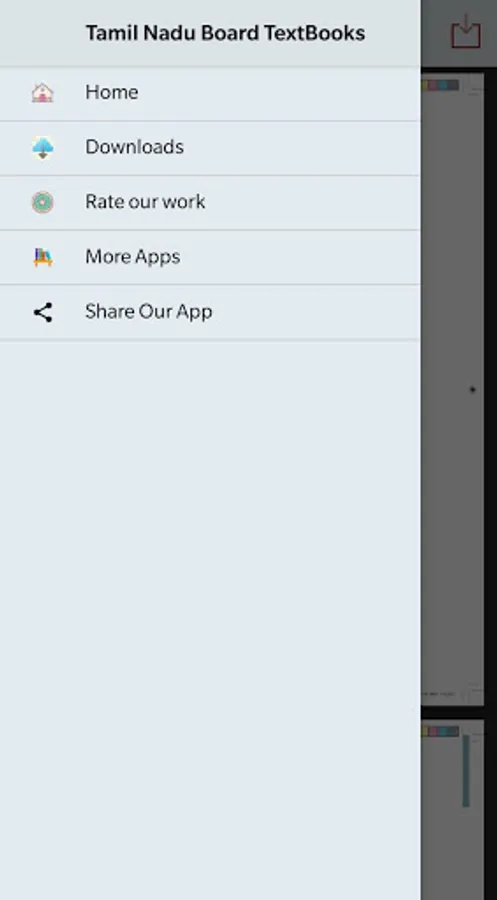Click the small black arrow marker on page

(x=472, y=389)
